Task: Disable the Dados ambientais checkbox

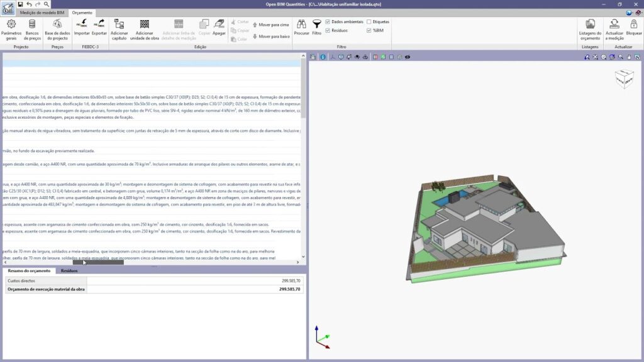Action: [328, 21]
